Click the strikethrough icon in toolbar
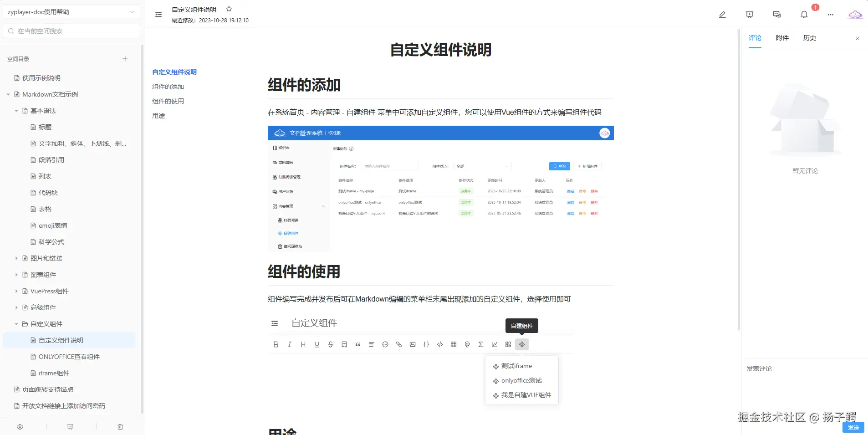868x435 pixels. point(330,344)
